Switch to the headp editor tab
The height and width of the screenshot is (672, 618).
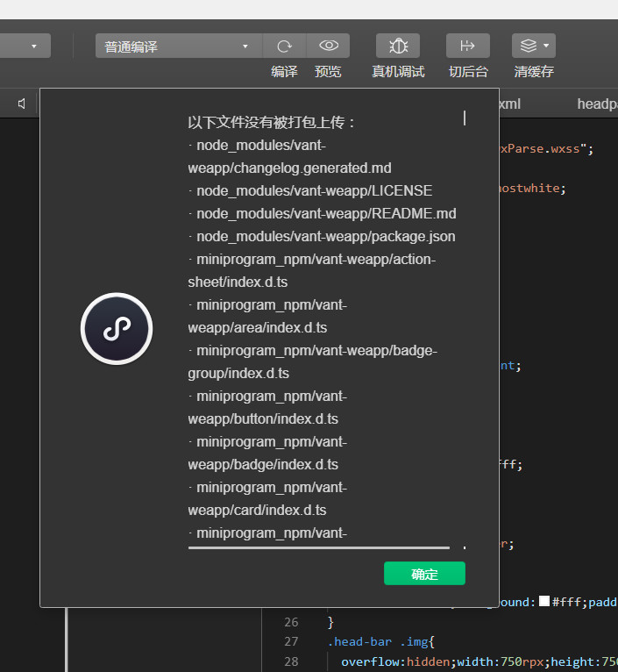598,104
